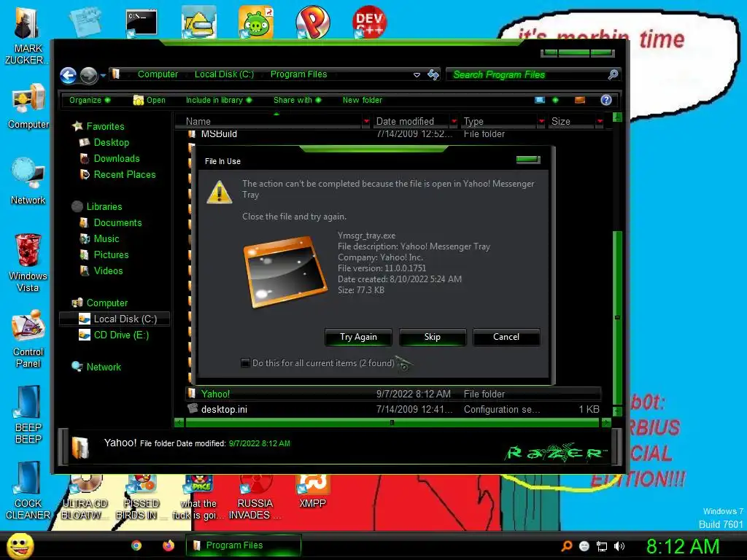This screenshot has height=560, width=747.
Task: Click the refresh icon beside address bar
Action: (433, 74)
